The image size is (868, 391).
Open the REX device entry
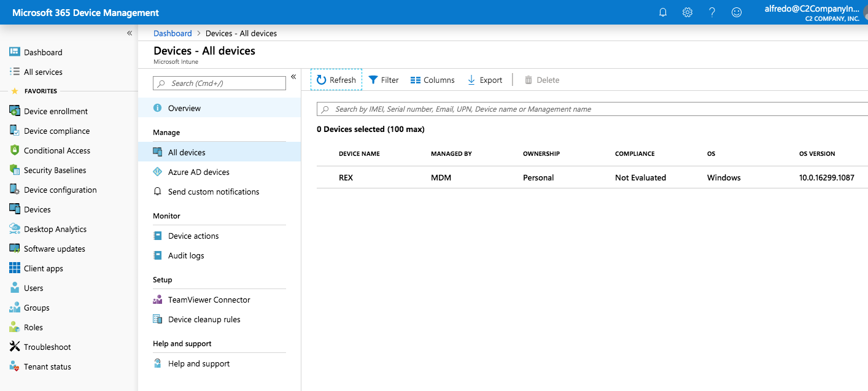[x=346, y=178]
